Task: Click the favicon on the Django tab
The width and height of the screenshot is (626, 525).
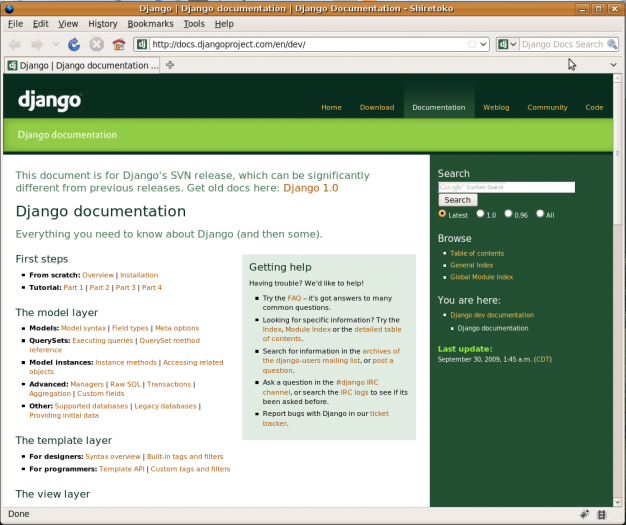Action: [13, 65]
